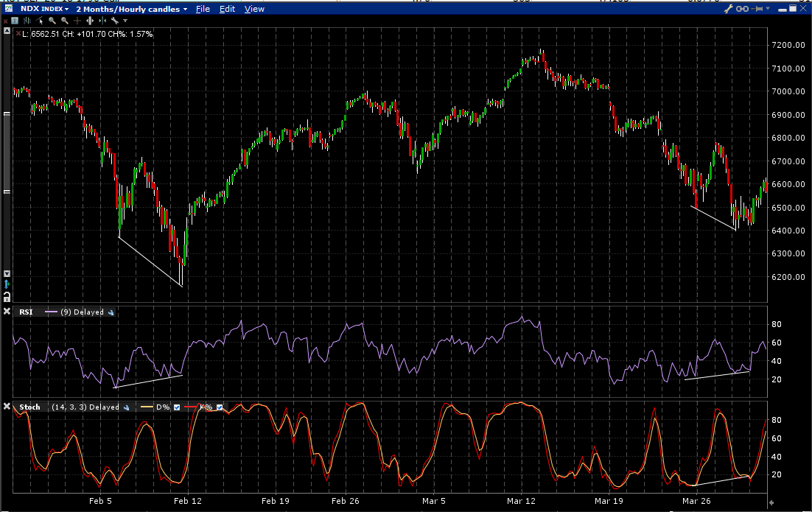The height and width of the screenshot is (512, 812).
Task: Click the chain link windows icon
Action: coord(742,9)
